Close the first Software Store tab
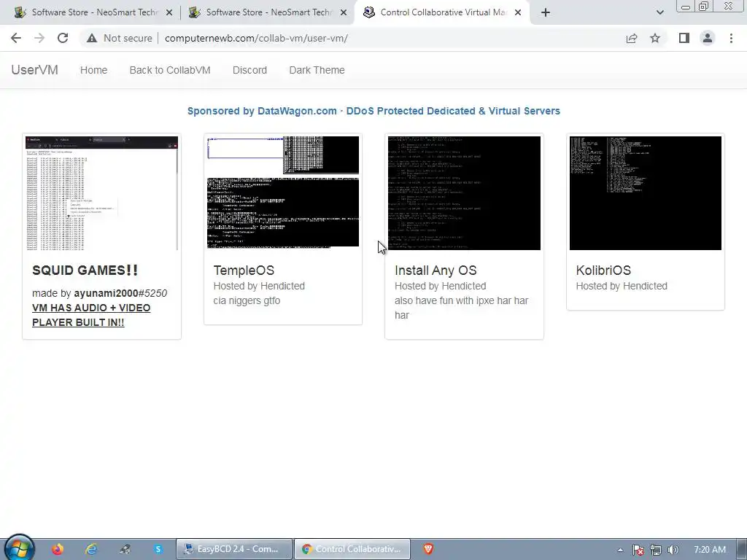Screen dimensions: 747x560 tap(169, 13)
